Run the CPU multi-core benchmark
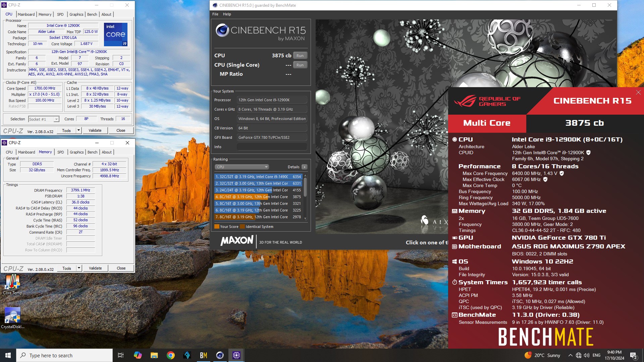 click(300, 56)
